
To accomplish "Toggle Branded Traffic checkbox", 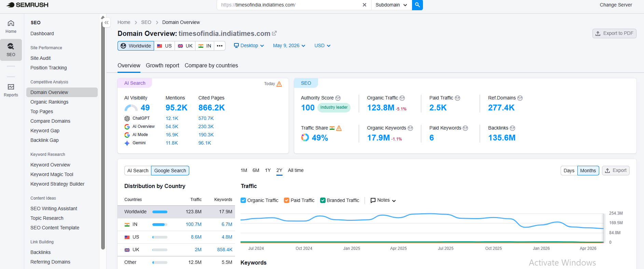I will tap(323, 200).
